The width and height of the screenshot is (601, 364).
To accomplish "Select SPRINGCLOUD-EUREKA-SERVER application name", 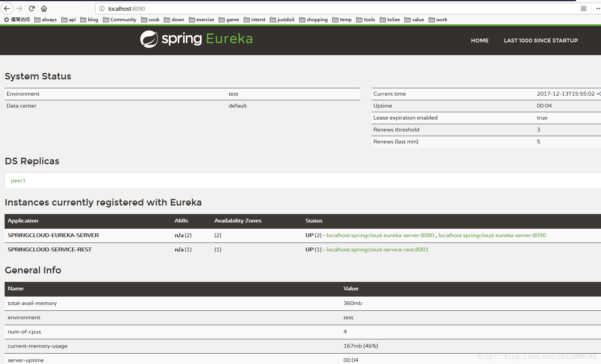I will pos(53,235).
